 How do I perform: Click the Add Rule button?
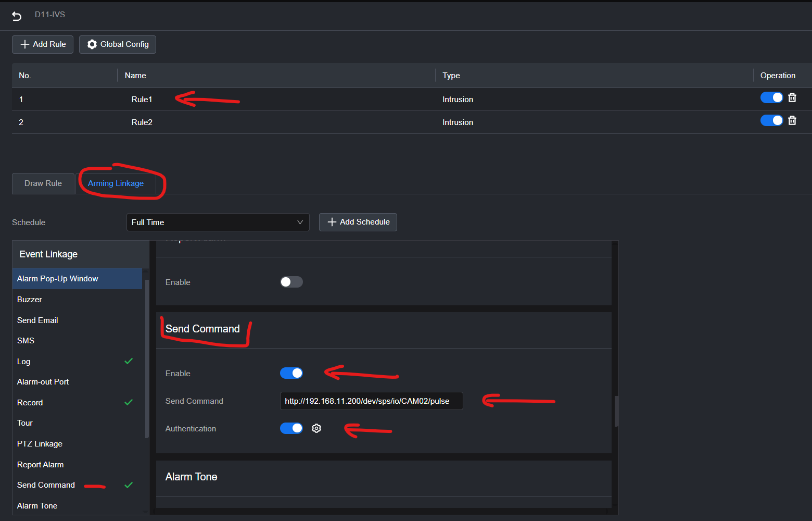pos(43,44)
